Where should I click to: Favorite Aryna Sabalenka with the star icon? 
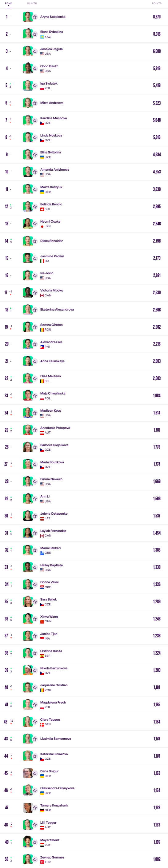(35, 17)
